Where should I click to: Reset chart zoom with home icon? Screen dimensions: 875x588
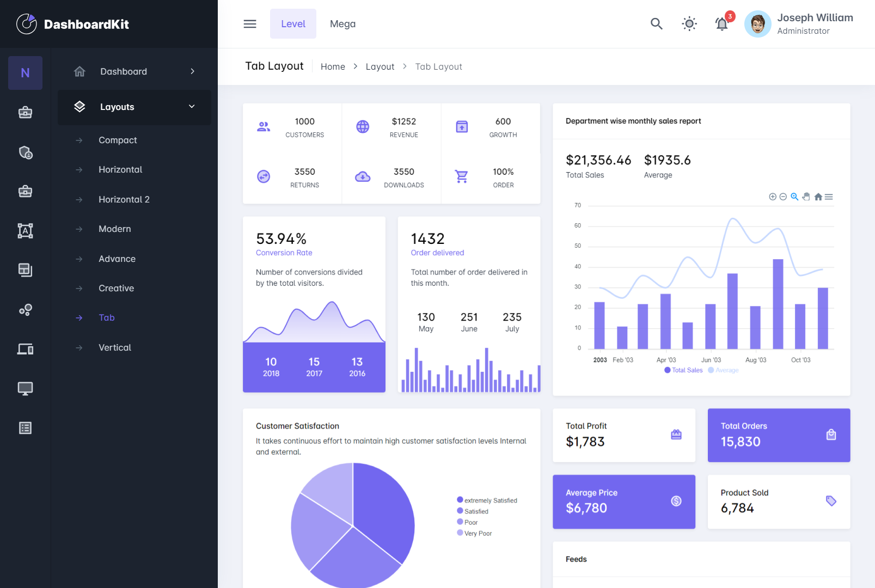818,197
